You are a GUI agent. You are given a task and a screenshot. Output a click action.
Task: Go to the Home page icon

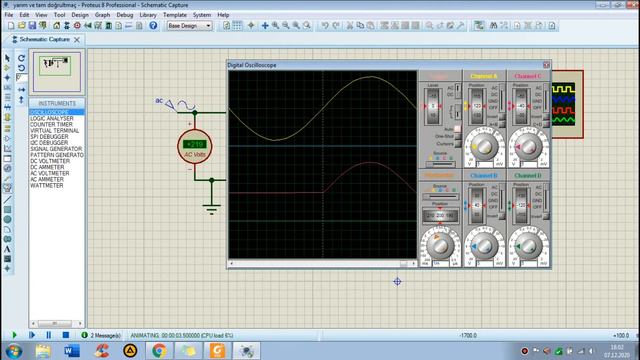pyautogui.click(x=56, y=26)
